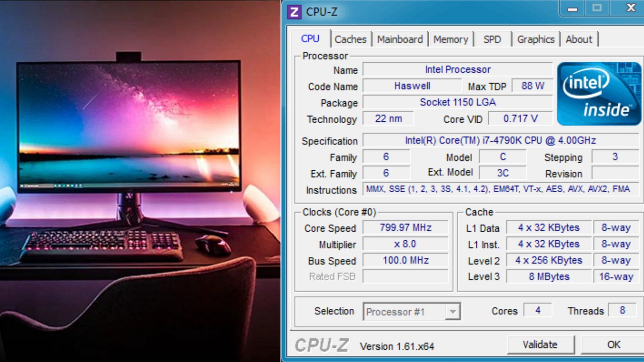Click the Max TDP value display

tap(531, 86)
